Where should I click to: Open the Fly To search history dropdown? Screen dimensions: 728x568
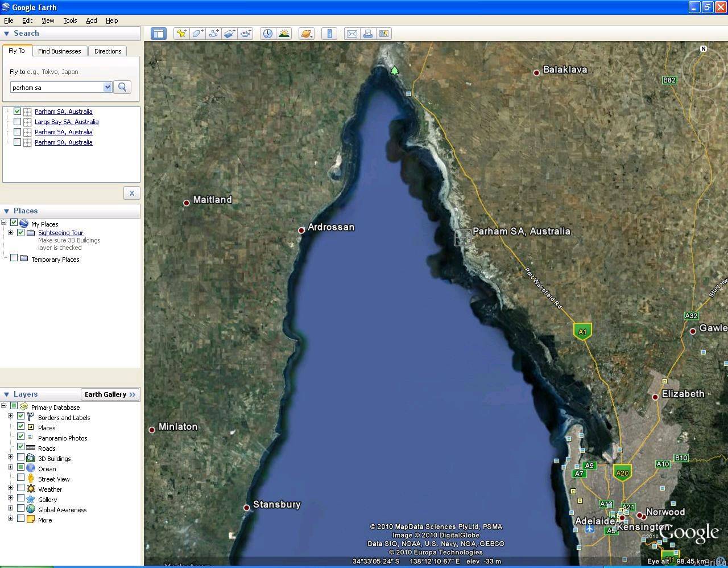[x=107, y=87]
